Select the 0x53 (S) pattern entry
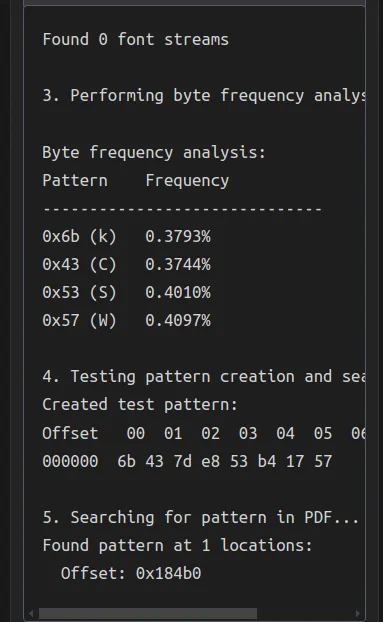The width and height of the screenshot is (383, 622). 79,293
